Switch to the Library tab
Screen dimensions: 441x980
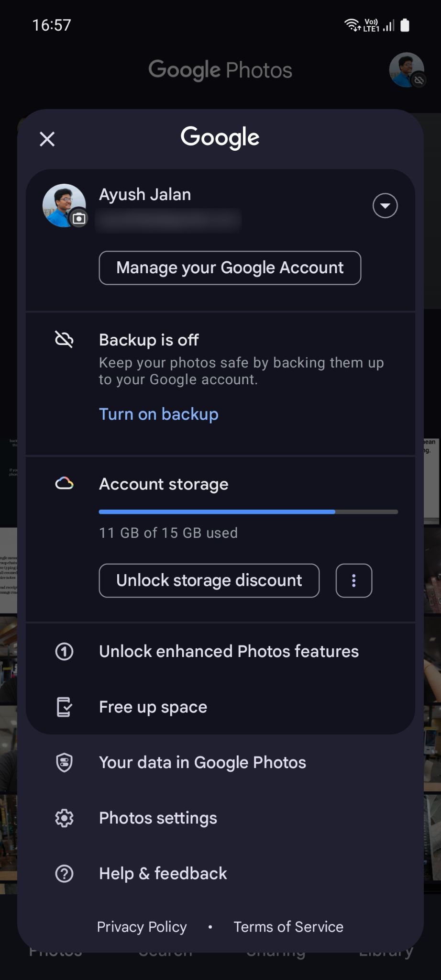(x=386, y=950)
